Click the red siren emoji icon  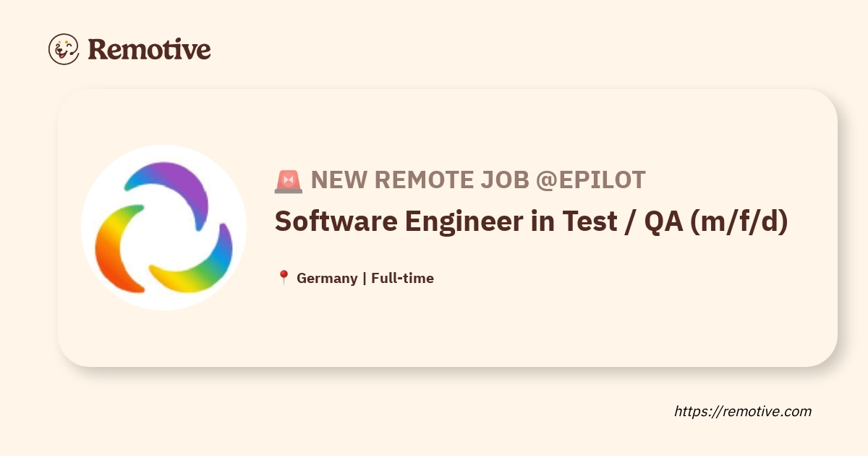(289, 181)
